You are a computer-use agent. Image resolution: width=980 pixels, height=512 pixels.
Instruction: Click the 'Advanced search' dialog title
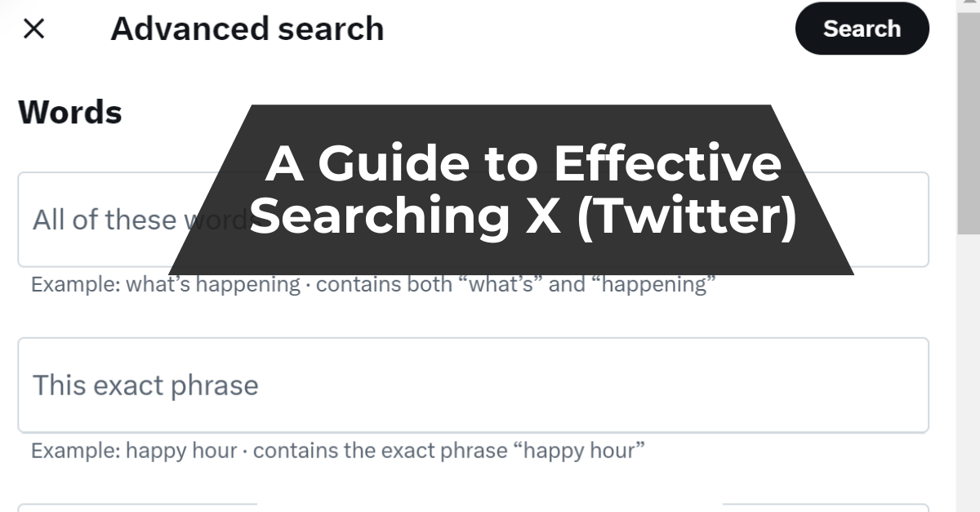[248, 29]
